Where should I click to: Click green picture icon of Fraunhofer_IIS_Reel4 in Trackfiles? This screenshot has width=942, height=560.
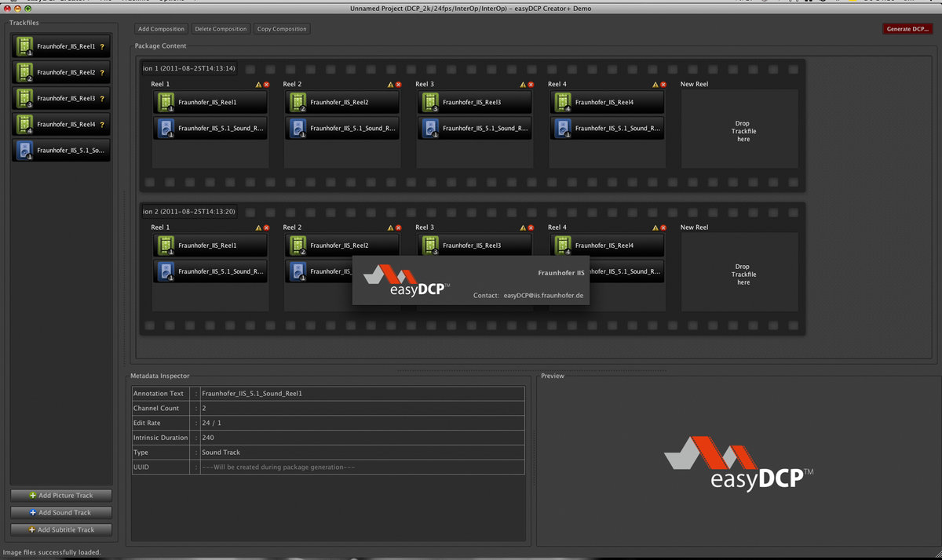tap(24, 124)
